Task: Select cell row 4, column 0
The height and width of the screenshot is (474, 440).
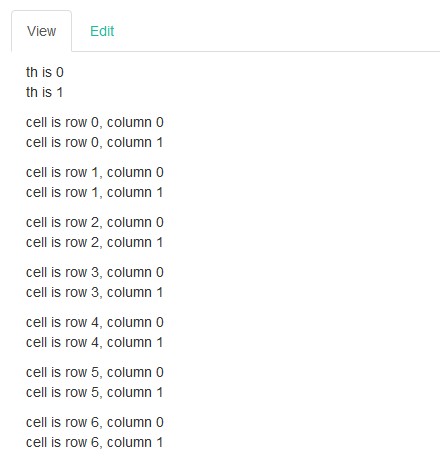Action: coord(95,322)
